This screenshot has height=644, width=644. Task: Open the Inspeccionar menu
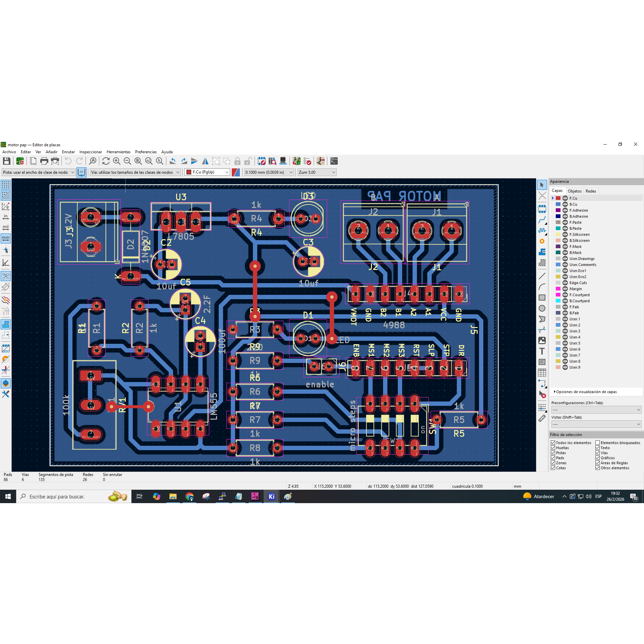pos(91,152)
